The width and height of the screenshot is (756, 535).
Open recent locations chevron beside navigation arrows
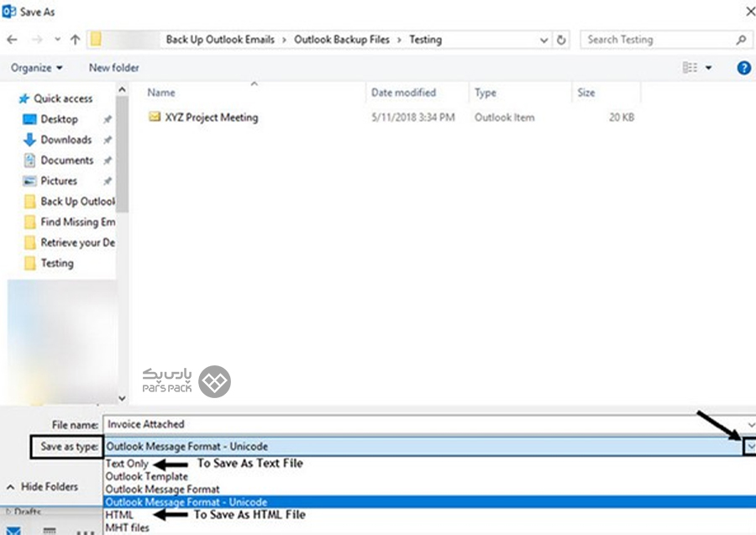click(57, 39)
